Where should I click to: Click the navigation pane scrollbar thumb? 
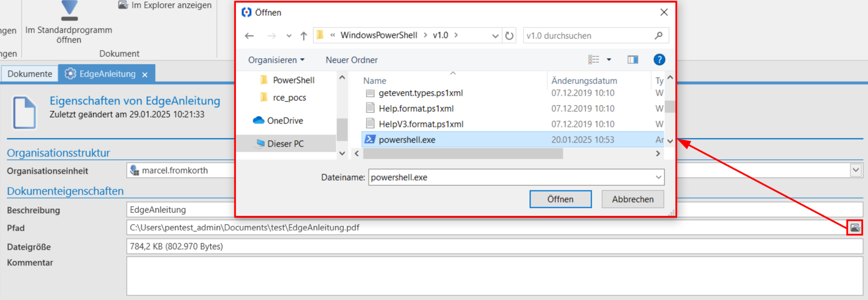342,129
